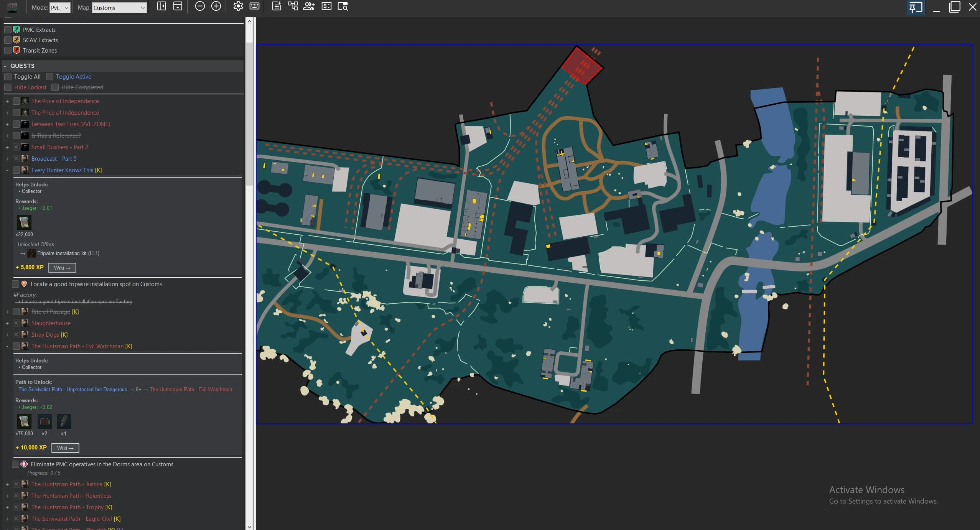Viewport: 980px width, 530px height.
Task: Check the Every Hunter Knows This quest checkbox
Action: pyautogui.click(x=16, y=170)
